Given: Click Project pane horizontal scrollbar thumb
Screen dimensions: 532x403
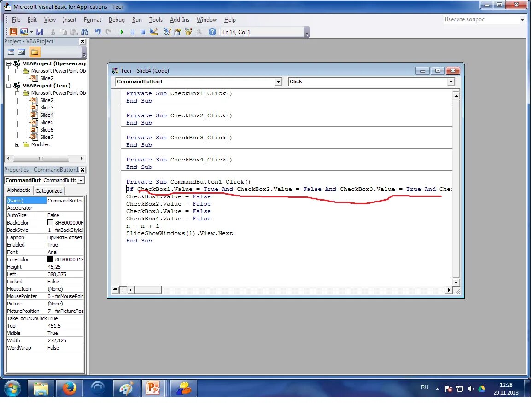Looking at the screenshot, I should (x=41, y=158).
